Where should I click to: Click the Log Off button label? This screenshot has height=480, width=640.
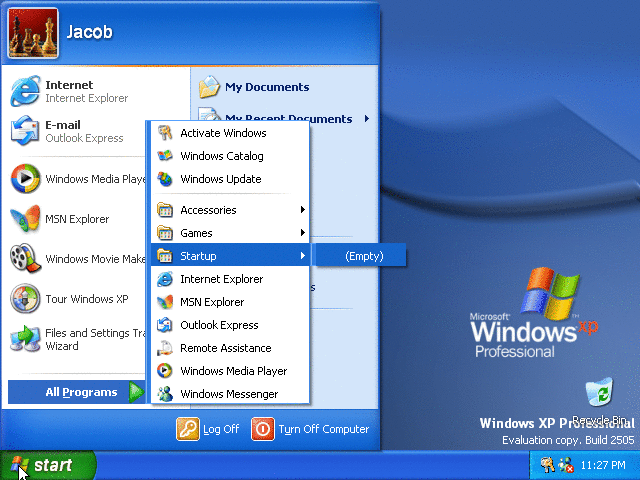click(221, 429)
